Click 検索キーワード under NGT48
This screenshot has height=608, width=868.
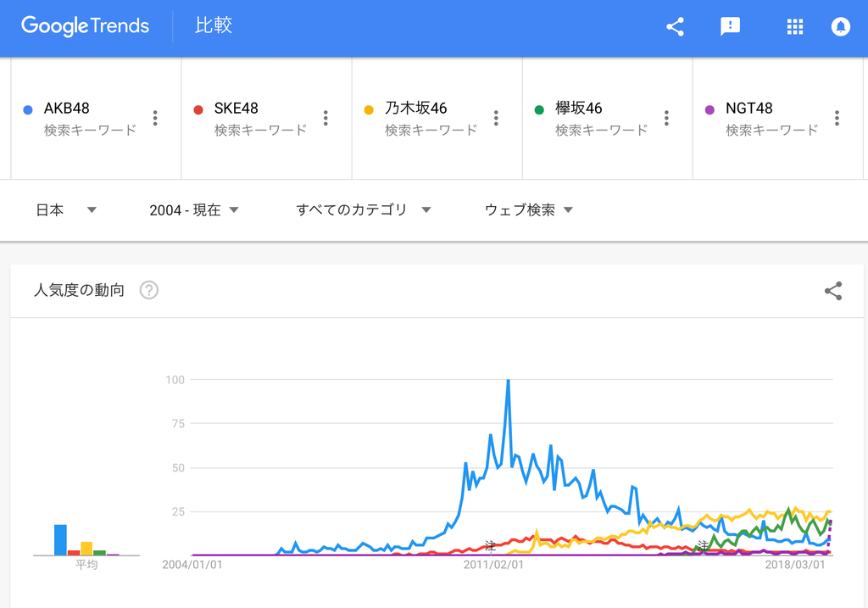772,130
